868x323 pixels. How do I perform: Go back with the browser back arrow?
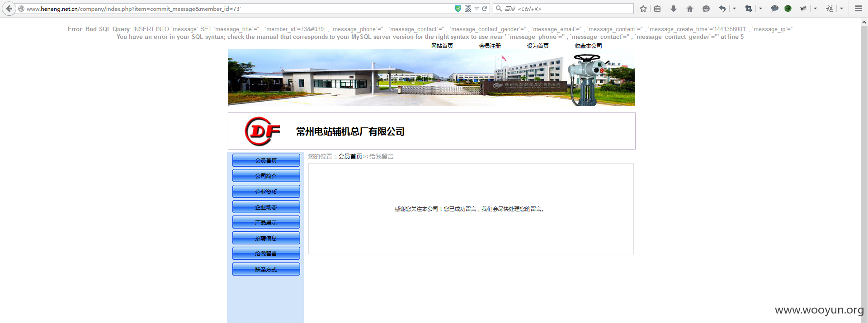[9, 9]
